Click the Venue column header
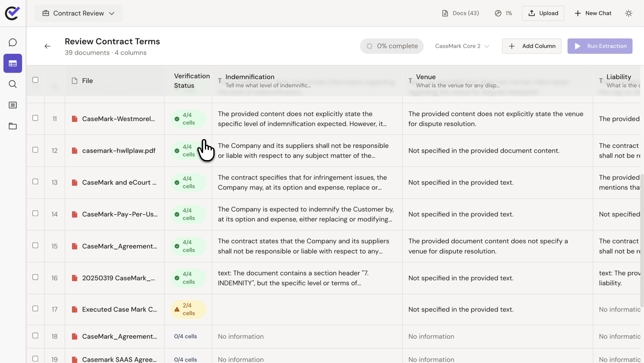 [x=426, y=77]
